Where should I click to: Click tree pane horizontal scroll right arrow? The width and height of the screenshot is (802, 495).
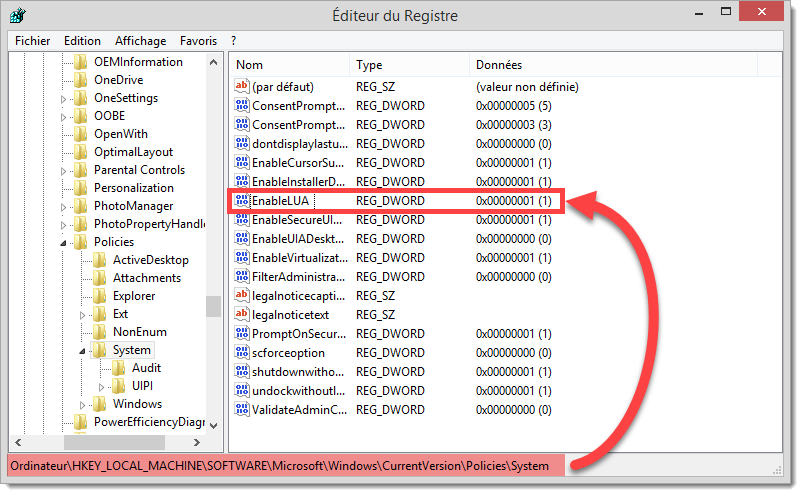click(x=197, y=442)
